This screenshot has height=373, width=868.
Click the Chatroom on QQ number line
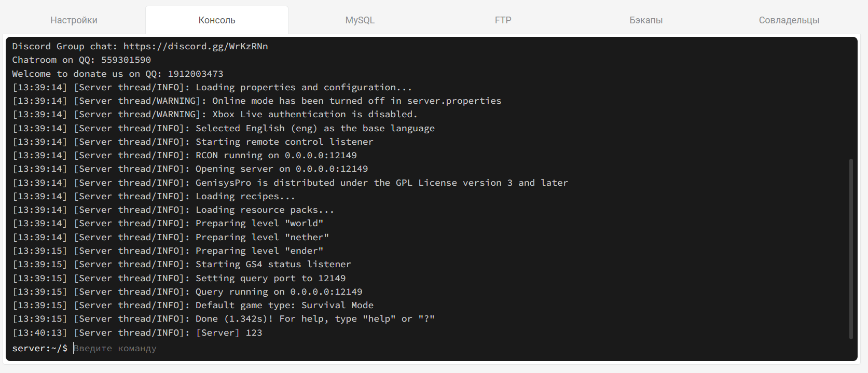[x=81, y=60]
